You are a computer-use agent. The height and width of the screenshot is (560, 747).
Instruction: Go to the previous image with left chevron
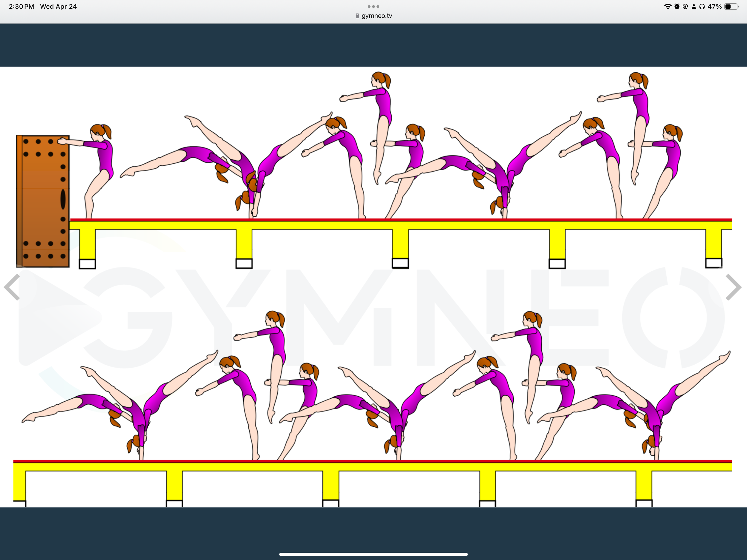click(x=12, y=287)
